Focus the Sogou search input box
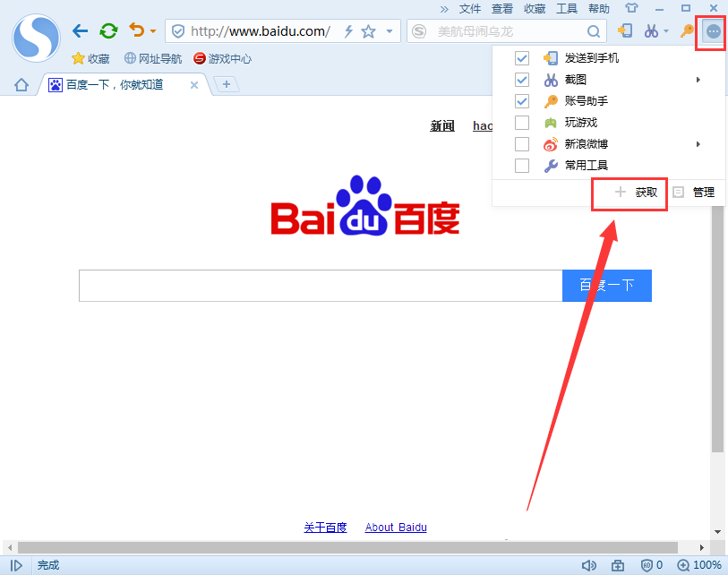 tap(507, 31)
